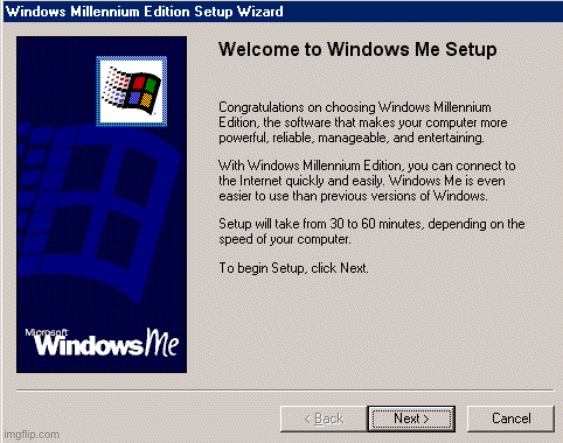Click the script "Me" in the logo
The image size is (563, 443).
point(162,342)
